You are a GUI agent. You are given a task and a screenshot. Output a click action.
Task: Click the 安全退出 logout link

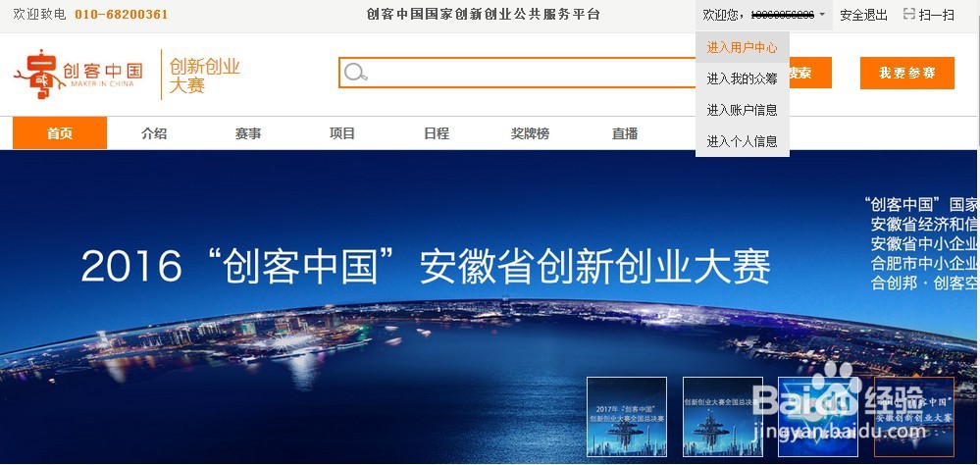(x=863, y=15)
